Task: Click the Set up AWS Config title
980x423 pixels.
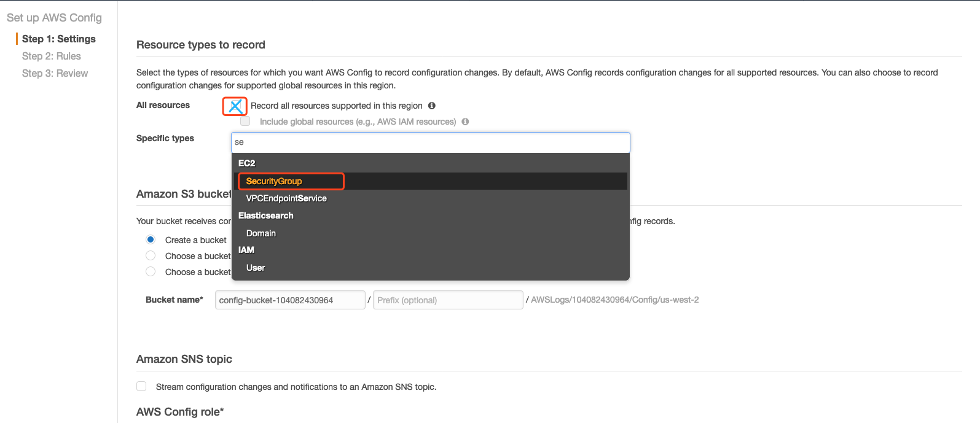Action: [54, 18]
